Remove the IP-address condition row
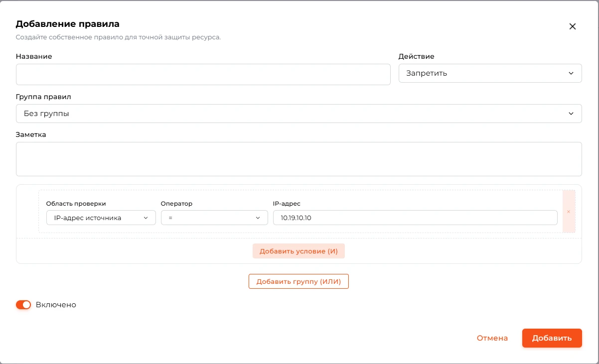The height and width of the screenshot is (364, 599). tap(569, 212)
